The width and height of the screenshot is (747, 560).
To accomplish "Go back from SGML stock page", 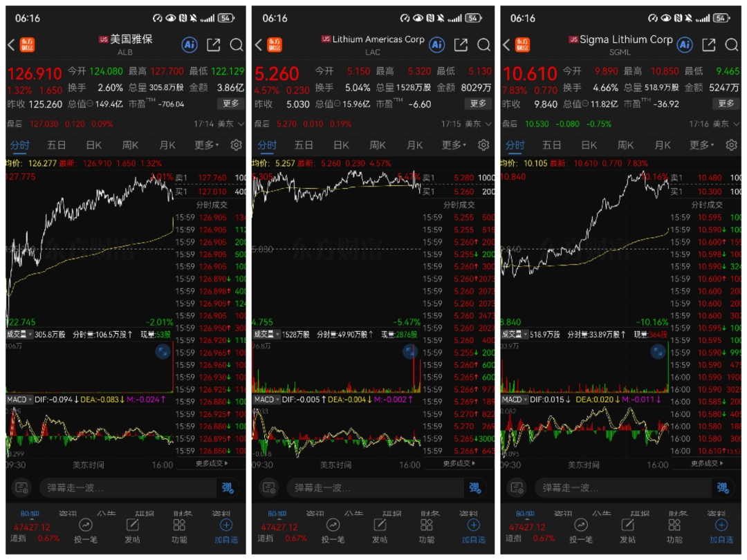I will (x=506, y=45).
